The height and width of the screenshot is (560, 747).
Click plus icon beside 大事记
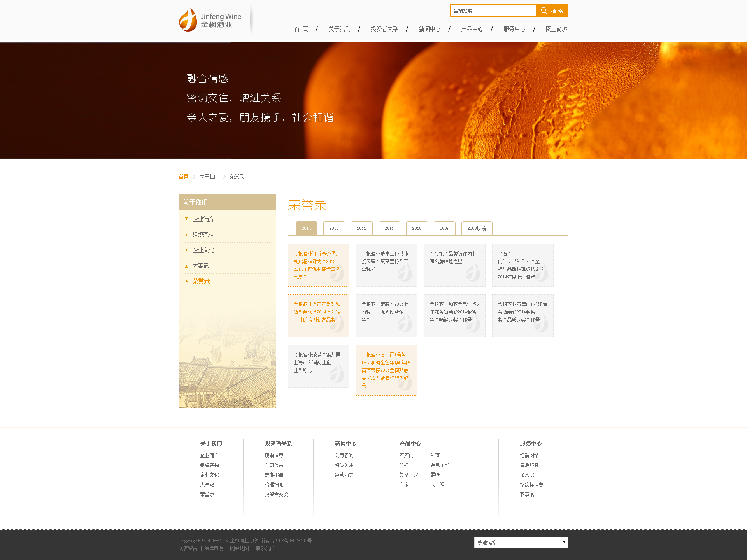[x=186, y=266]
